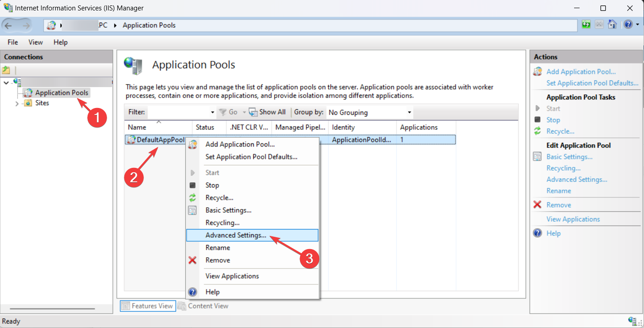Click Add Application Pool link in Actions pane
This screenshot has width=644, height=328.
[x=581, y=72]
